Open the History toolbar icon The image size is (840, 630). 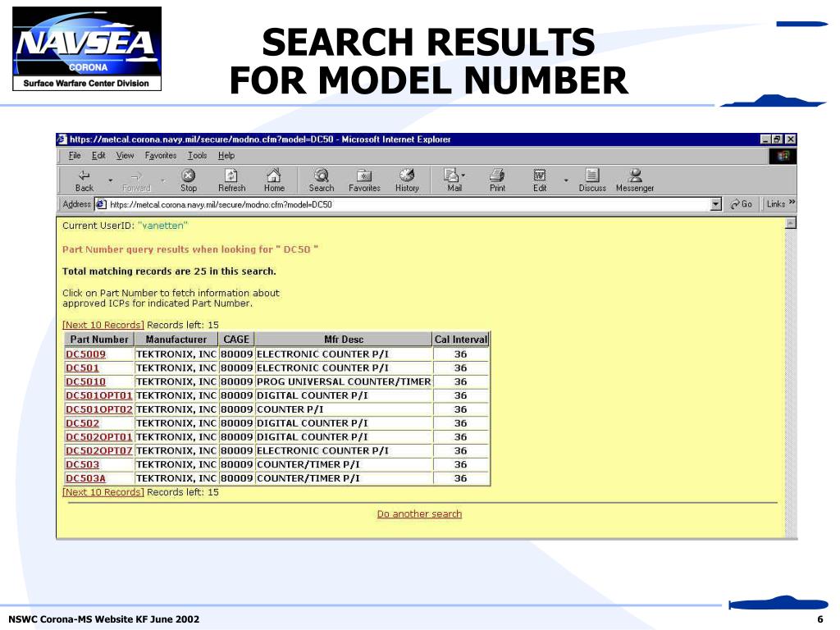[x=407, y=176]
